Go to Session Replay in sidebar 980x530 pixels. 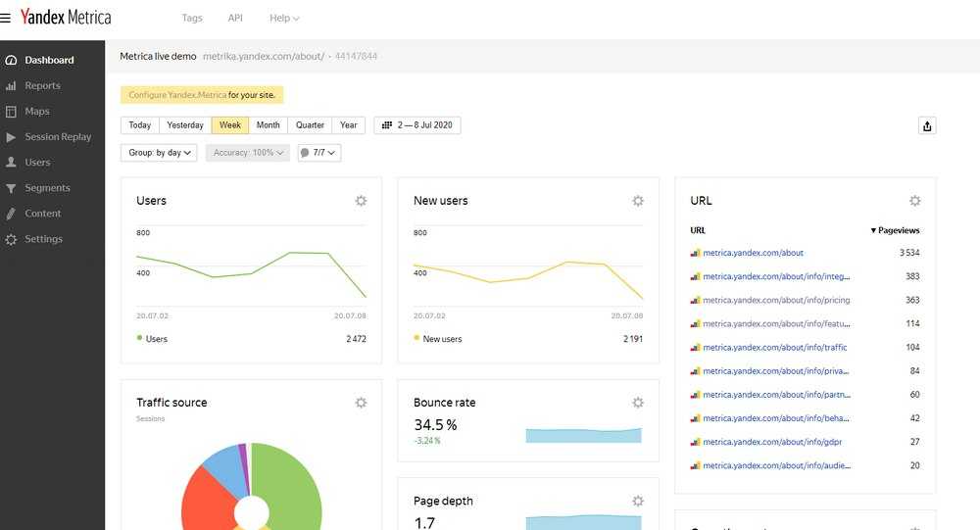(58, 137)
